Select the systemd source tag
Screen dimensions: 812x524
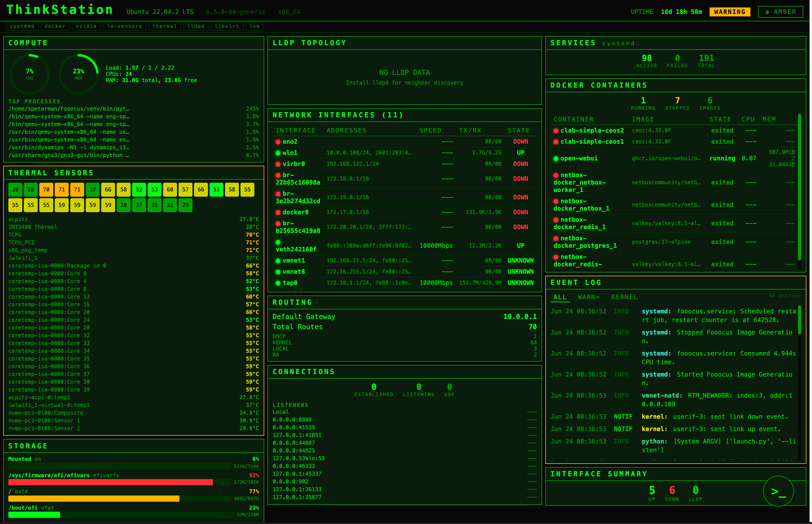(x=22, y=26)
